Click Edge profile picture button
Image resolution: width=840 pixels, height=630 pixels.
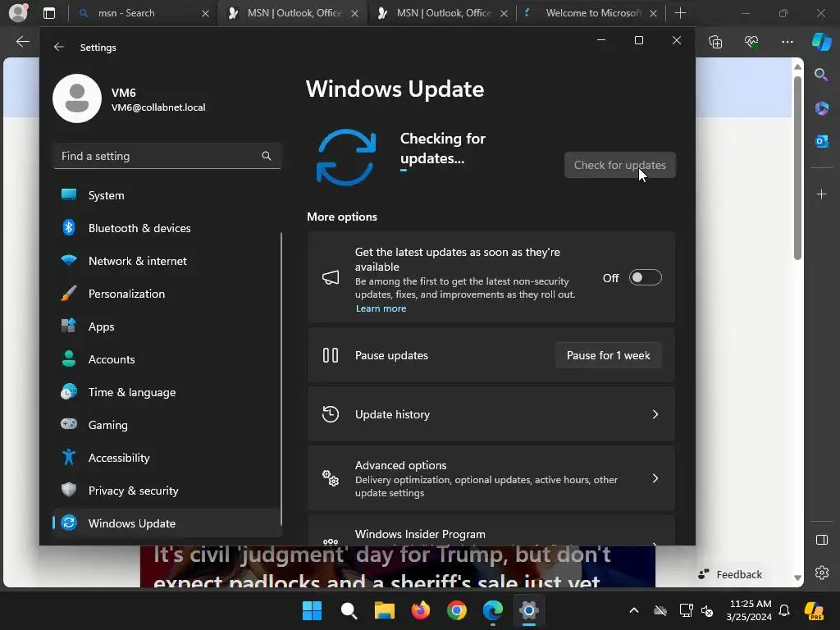coord(18,13)
